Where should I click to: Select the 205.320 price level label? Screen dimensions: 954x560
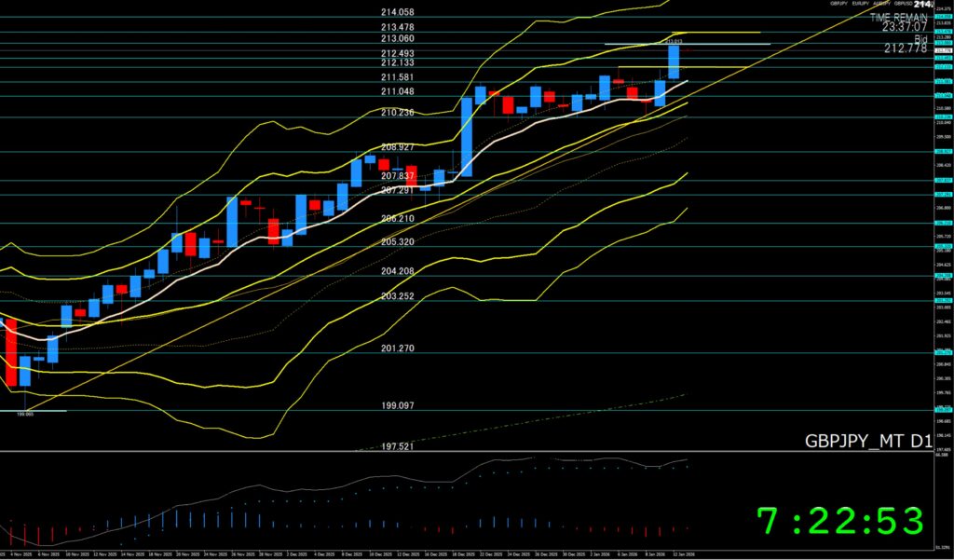(397, 242)
